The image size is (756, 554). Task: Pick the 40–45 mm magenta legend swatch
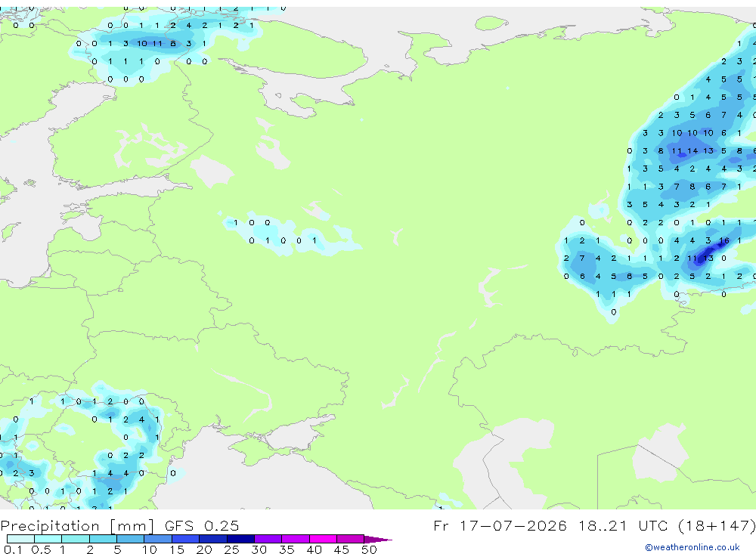tap(323, 539)
